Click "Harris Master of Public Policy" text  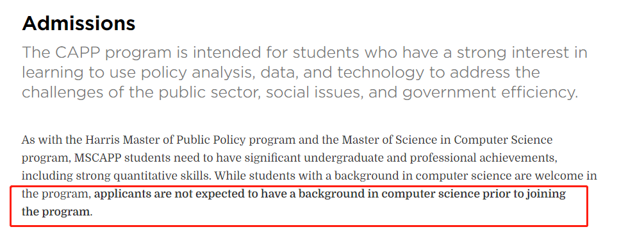(x=165, y=140)
